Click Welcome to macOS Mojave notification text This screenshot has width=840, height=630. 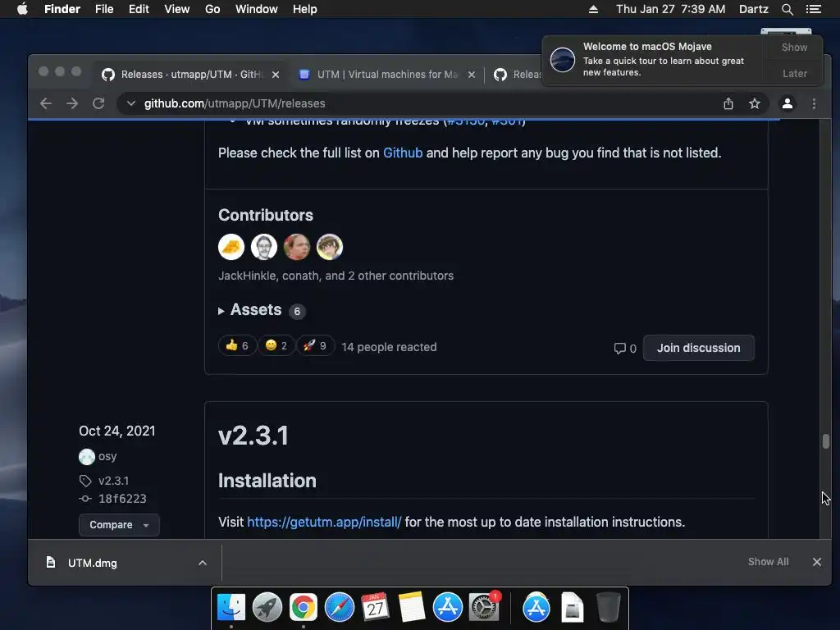tap(647, 47)
